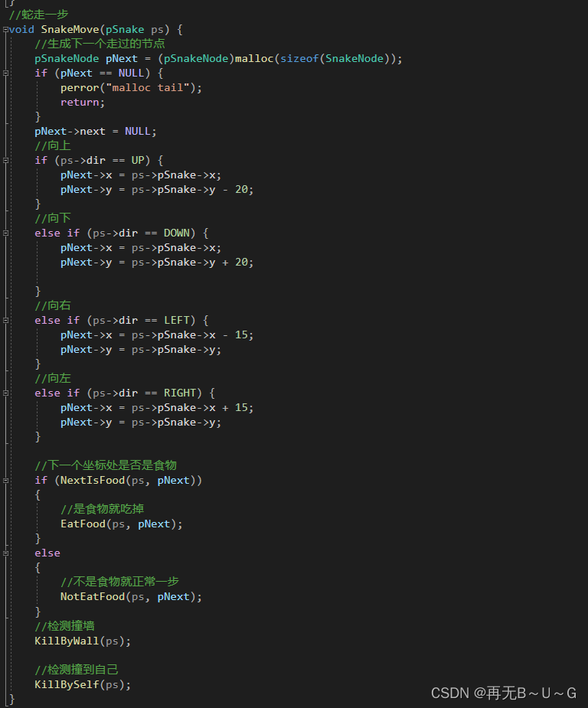The width and height of the screenshot is (588, 708).
Task: Click the //不是食物就正常一步 comment
Action: [119, 582]
